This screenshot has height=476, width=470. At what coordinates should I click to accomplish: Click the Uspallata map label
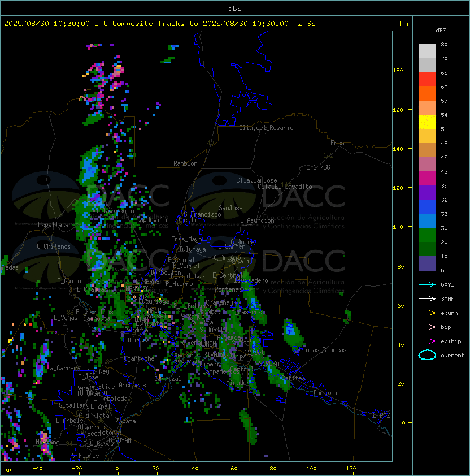53,225
